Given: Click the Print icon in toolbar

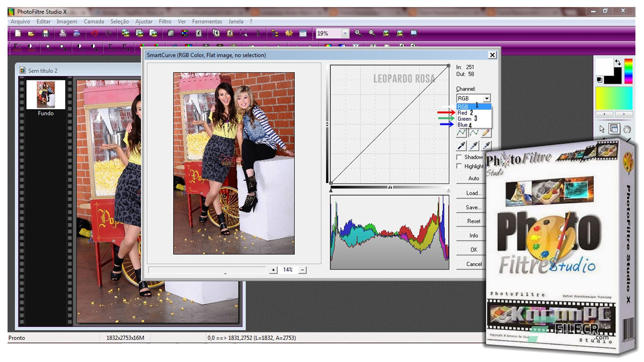Looking at the screenshot, I should 63,34.
